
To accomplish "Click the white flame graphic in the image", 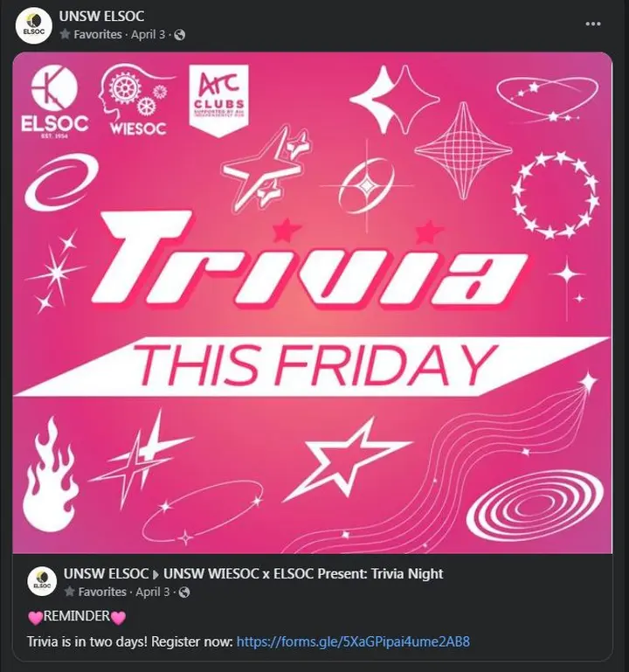I will tap(52, 472).
